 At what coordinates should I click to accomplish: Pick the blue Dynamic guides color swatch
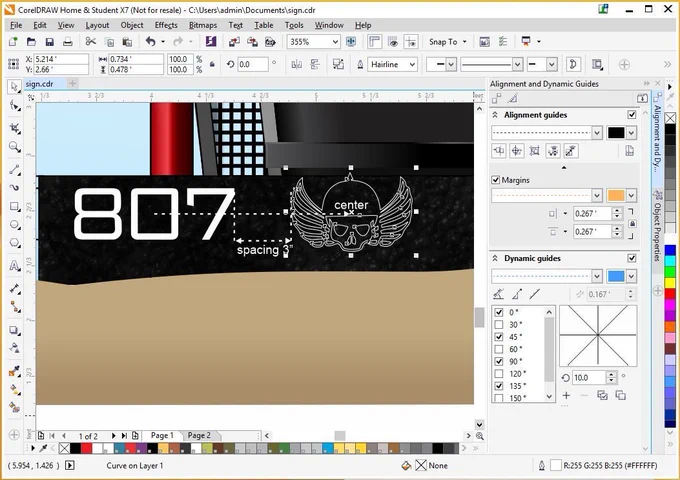click(x=616, y=276)
